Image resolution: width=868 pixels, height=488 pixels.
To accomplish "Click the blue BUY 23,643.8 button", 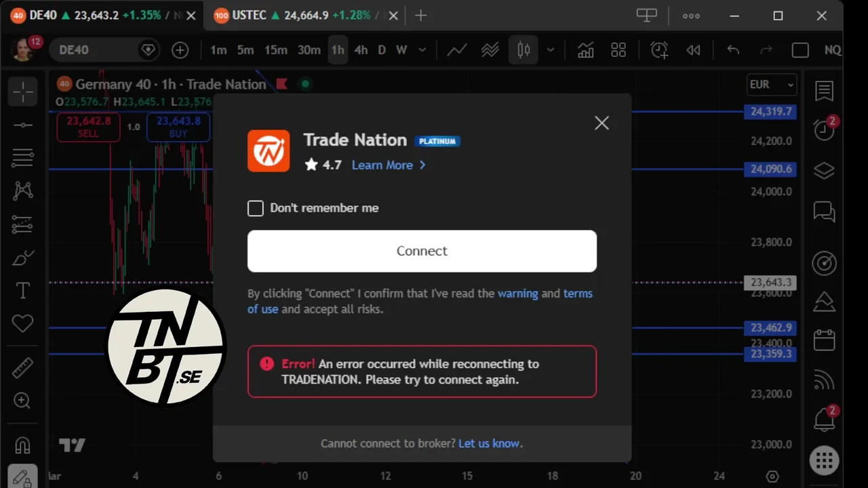I will [x=178, y=127].
